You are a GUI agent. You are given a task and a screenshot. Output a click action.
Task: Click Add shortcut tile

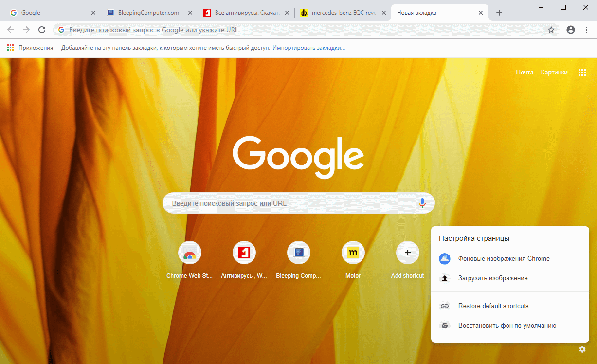coord(407,253)
